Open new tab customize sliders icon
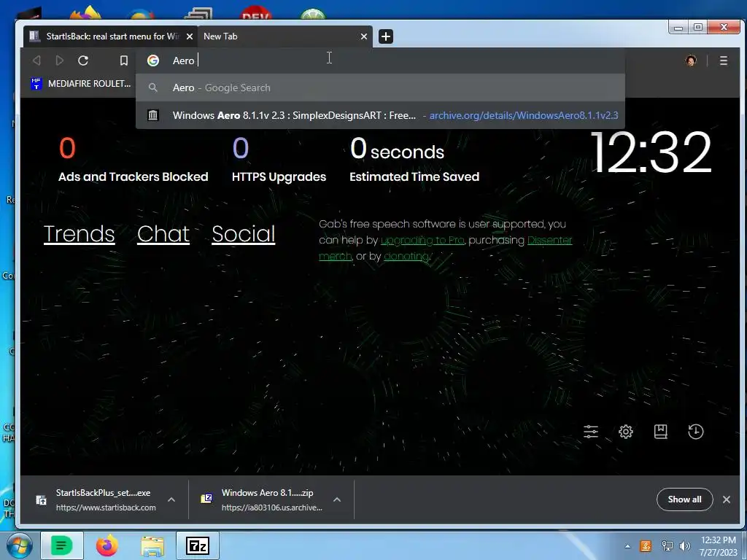The width and height of the screenshot is (747, 560). click(x=591, y=432)
